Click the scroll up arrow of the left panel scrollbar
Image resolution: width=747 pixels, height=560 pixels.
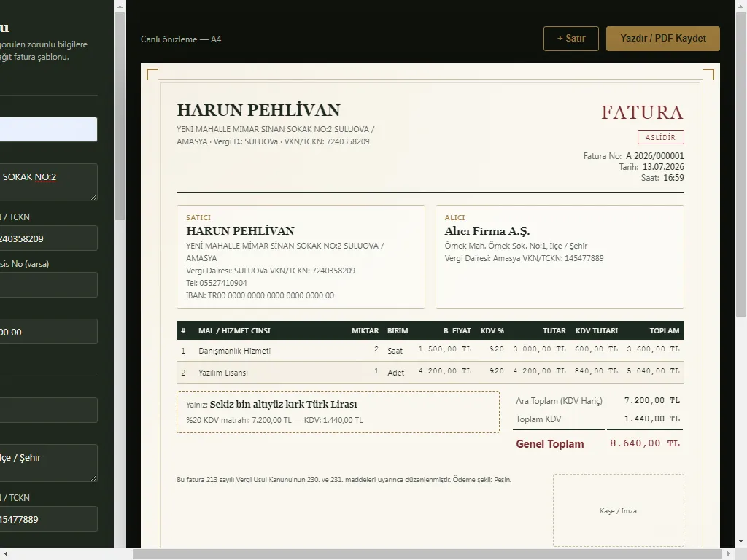click(x=120, y=7)
